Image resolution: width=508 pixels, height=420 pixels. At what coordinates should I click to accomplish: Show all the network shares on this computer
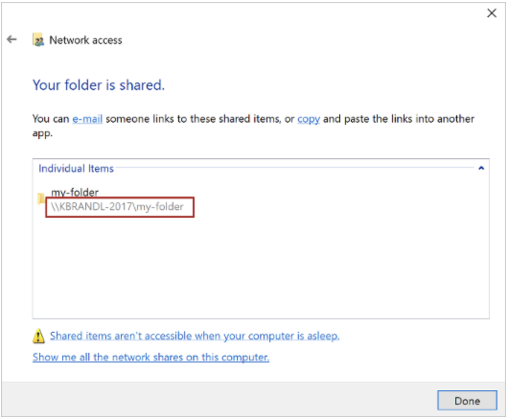[x=151, y=357]
